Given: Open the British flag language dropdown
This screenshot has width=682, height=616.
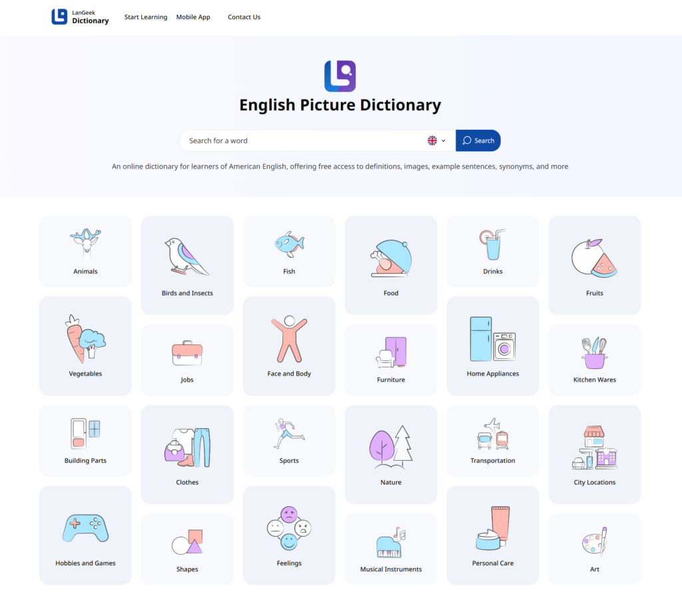Looking at the screenshot, I should point(432,141).
